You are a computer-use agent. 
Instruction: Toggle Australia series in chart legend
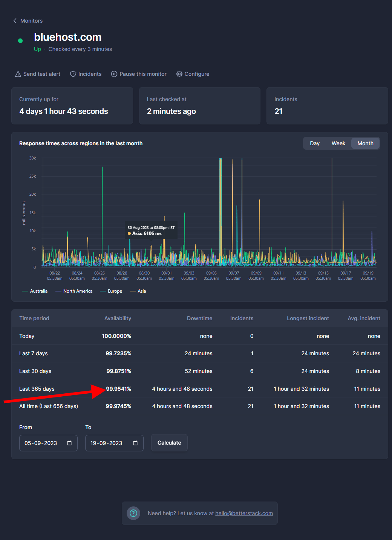[35, 291]
